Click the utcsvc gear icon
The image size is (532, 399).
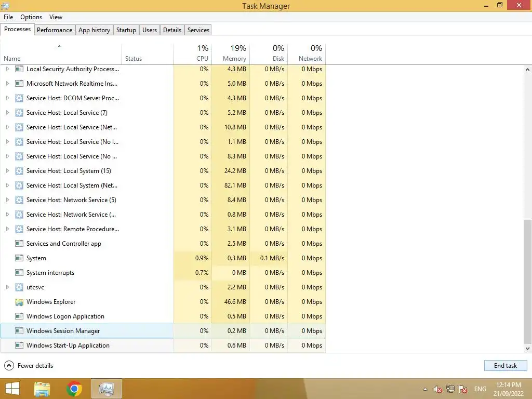click(x=19, y=287)
